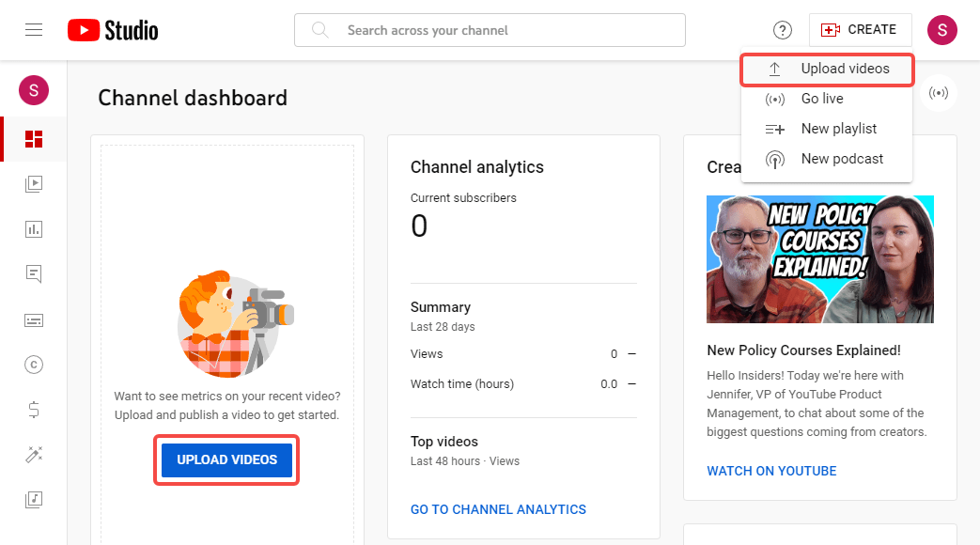Select New playlist from the Create menu
Screen dimensions: 980x545
(839, 128)
